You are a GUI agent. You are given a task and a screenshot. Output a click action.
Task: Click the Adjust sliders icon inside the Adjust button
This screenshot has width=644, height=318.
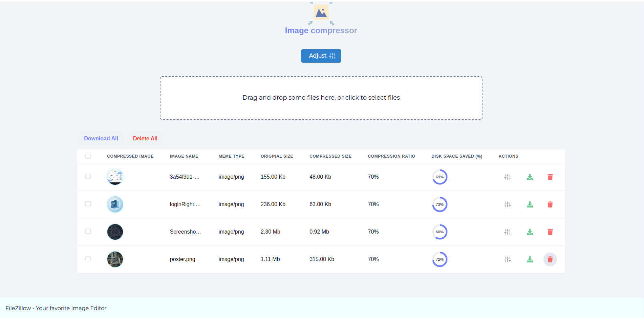(x=333, y=56)
